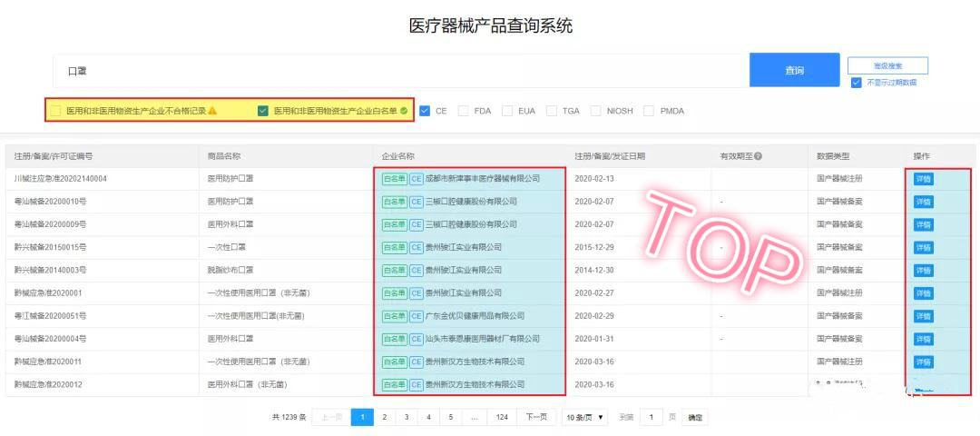Viewport: 980px width, 436px height.
Task: Uncheck the 医用和非医用物资生产企业白名单 checkbox
Action: click(x=263, y=111)
